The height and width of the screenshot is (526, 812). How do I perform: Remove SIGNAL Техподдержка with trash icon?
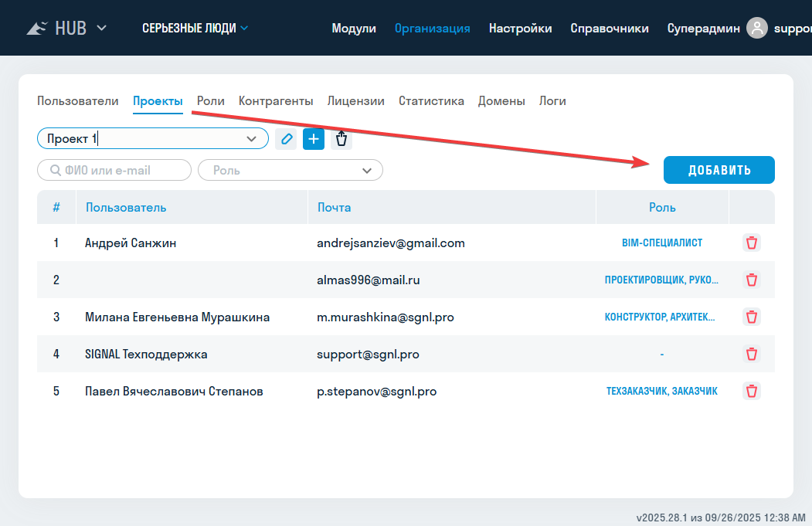tap(751, 354)
